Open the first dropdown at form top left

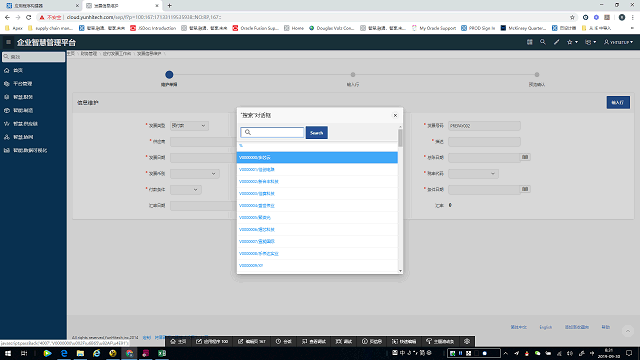click(x=189, y=126)
